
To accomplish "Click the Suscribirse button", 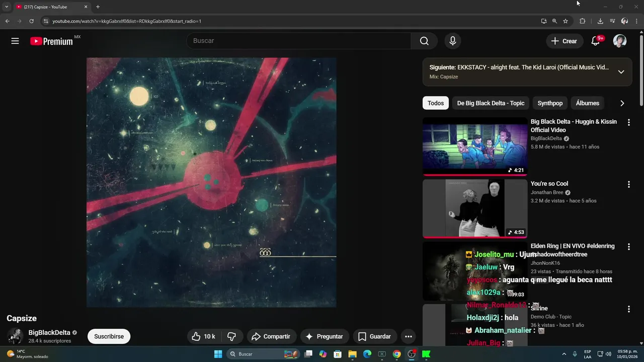I will (x=109, y=336).
